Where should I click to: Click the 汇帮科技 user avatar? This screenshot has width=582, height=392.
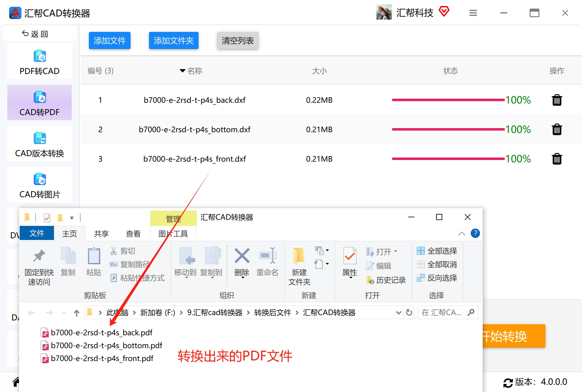pyautogui.click(x=384, y=12)
